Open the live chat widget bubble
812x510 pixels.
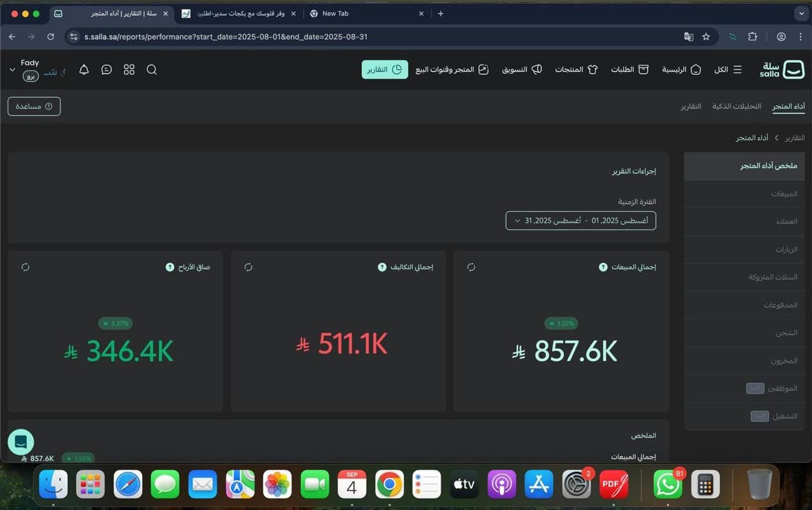click(x=20, y=441)
